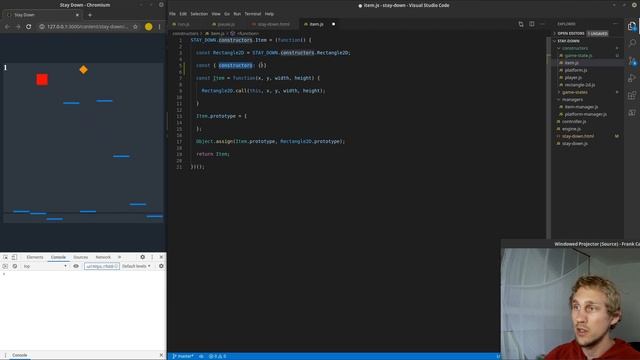Click split editor right icon
The width and height of the screenshot is (640, 360).
[x=531, y=24]
